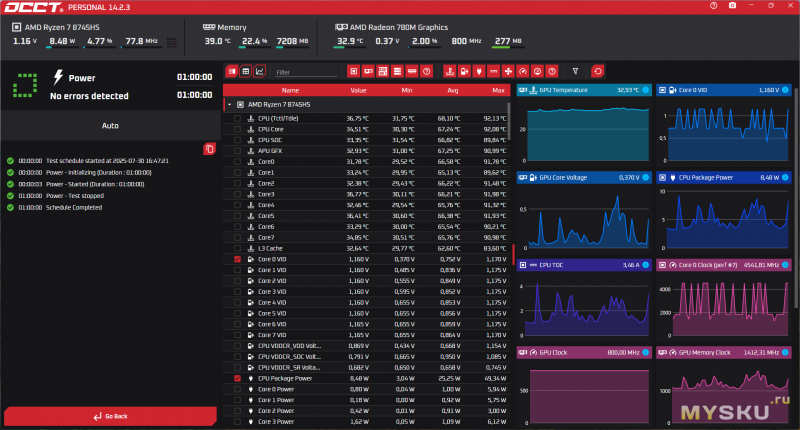
Task: Open Core 0 VID graph info
Action: pos(785,90)
